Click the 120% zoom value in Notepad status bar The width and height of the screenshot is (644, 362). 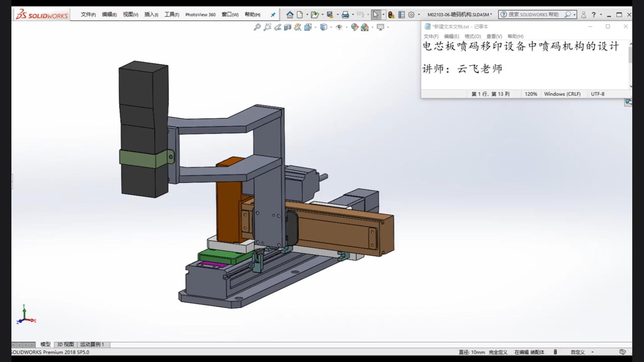[531, 94]
